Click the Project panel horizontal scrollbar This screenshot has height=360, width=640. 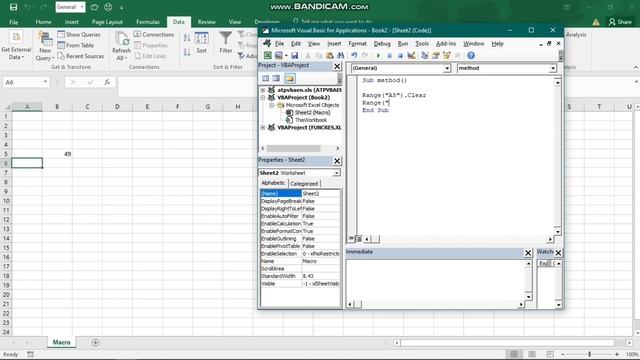pyautogui.click(x=300, y=148)
